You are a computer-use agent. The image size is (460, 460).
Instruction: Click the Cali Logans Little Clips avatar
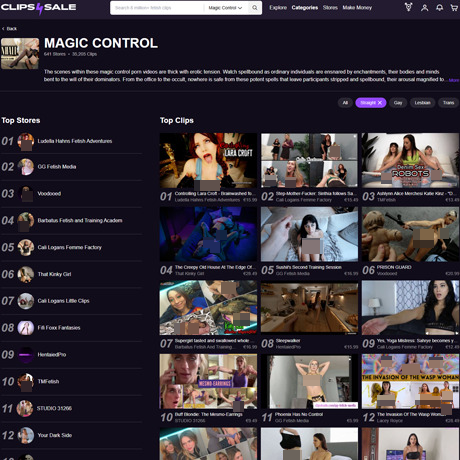(26, 301)
